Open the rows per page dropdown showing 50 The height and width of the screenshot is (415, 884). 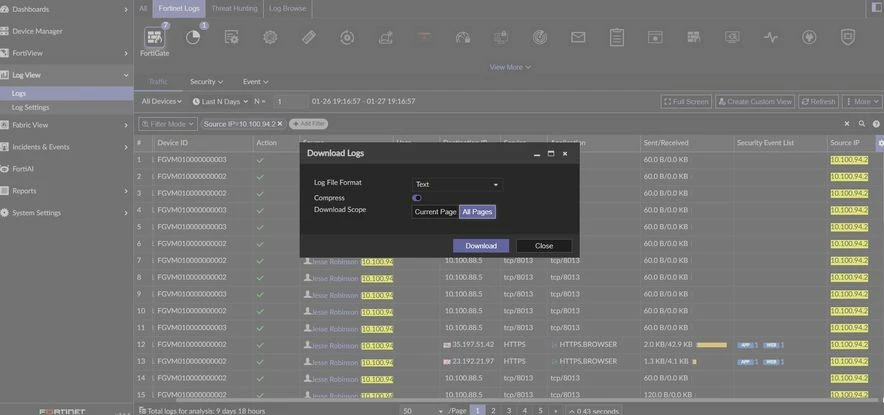[423, 410]
